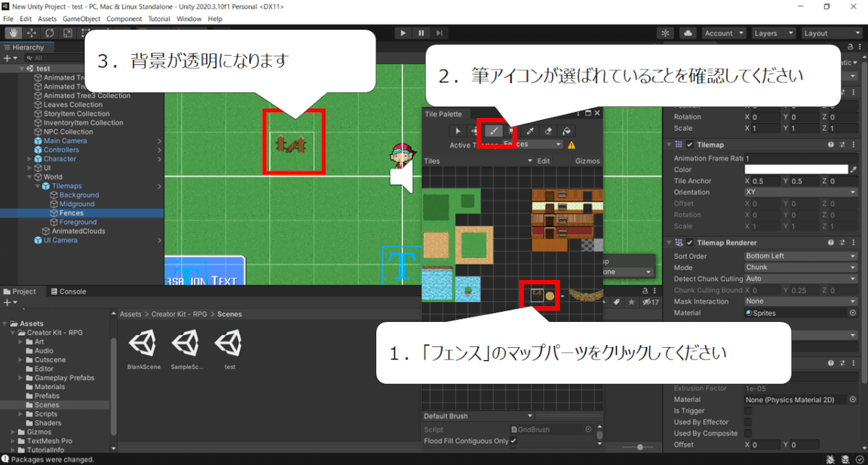Open Collab services sun icon
The width and height of the screenshot is (868, 465).
pos(665,33)
